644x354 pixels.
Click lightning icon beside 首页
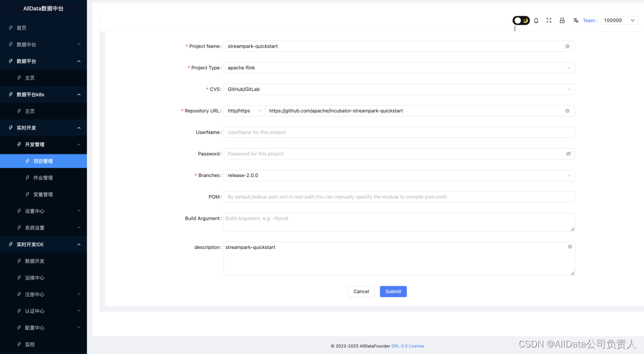[11, 28]
